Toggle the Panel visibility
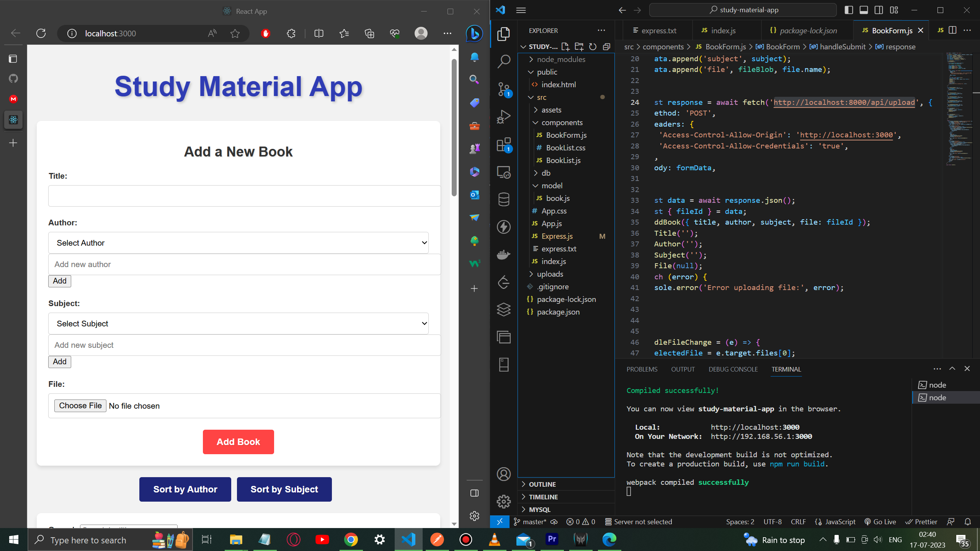The height and width of the screenshot is (551, 980). (x=864, y=10)
